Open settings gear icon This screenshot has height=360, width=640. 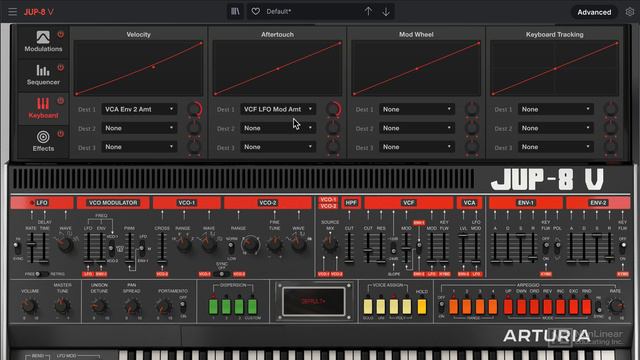coord(630,12)
